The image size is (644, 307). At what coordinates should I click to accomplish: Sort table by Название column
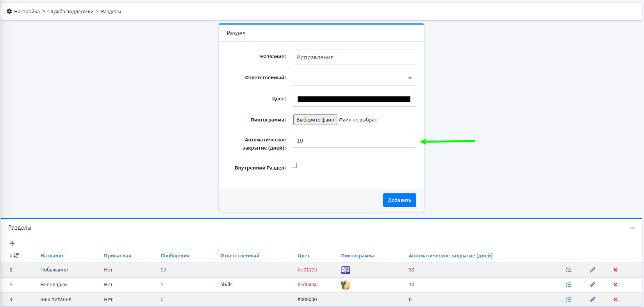(x=52, y=256)
